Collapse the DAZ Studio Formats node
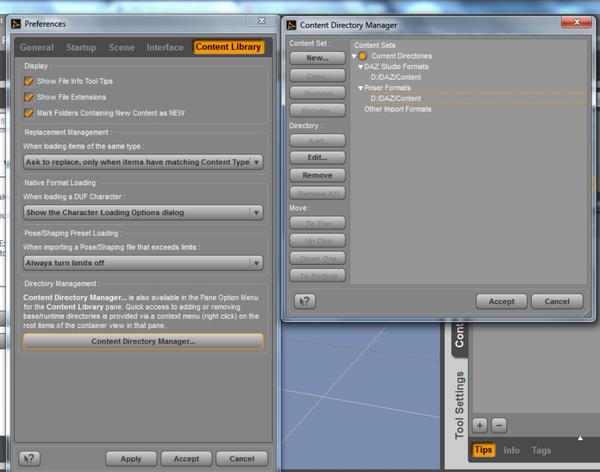Screen dimensions: 600x472 (x=360, y=67)
